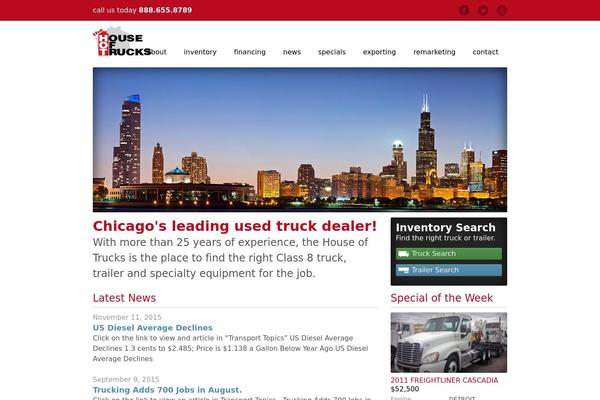
Task: Click the House of Trucks logo
Action: [122, 42]
